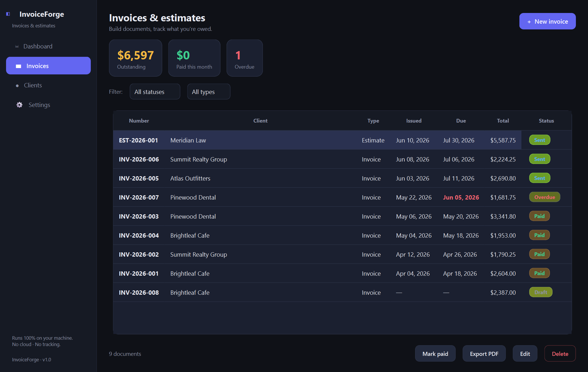Click the $0 Paid this month card

tap(194, 58)
